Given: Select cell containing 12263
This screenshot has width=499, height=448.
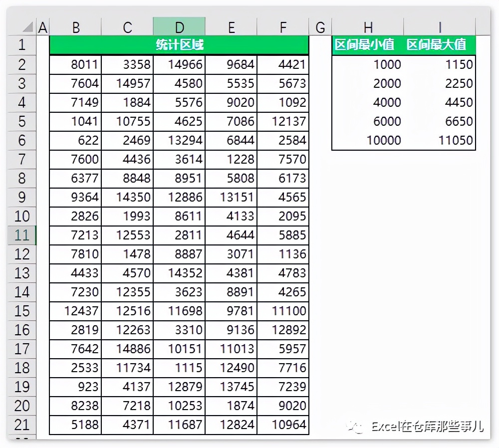Looking at the screenshot, I should (127, 330).
